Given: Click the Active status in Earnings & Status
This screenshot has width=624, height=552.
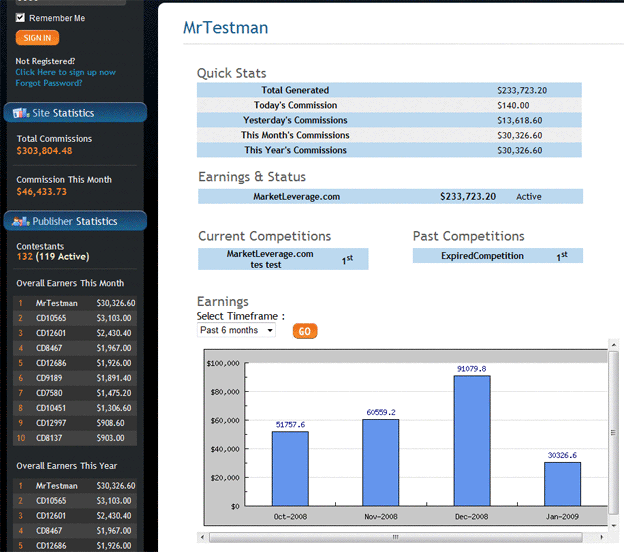Looking at the screenshot, I should [529, 197].
